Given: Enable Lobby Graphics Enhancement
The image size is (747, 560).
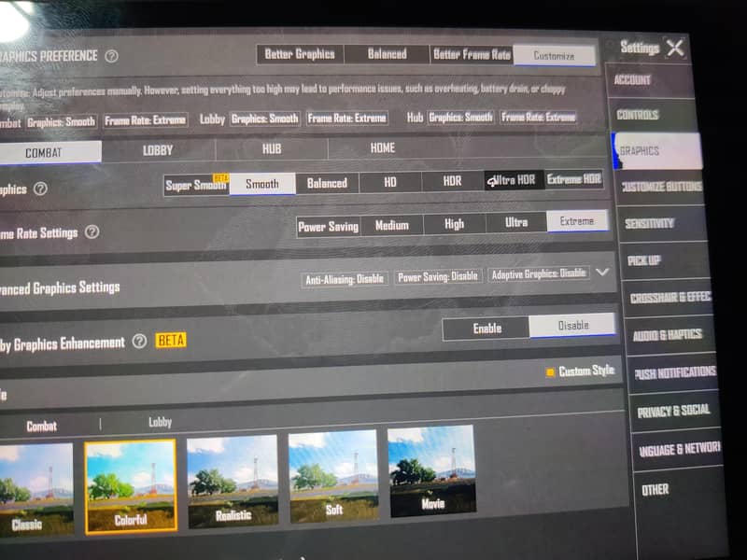Looking at the screenshot, I should 486,329.
